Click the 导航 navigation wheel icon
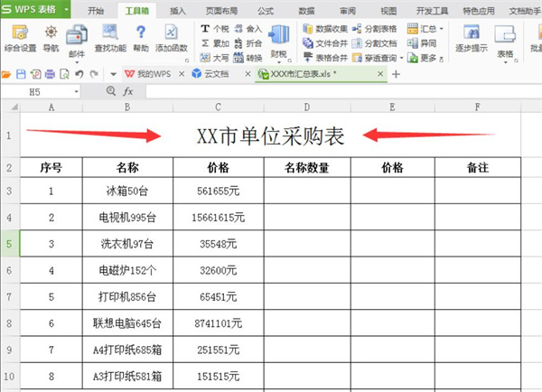 pos(51,33)
